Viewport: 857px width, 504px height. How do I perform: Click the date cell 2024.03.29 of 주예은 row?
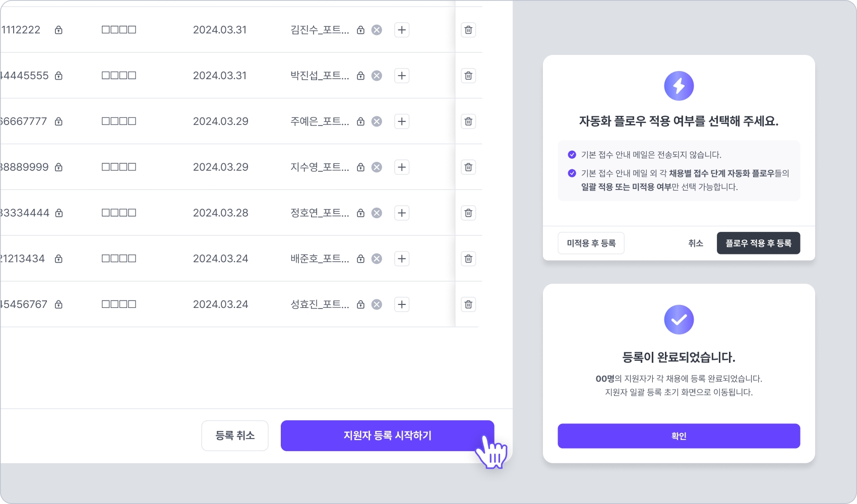[x=221, y=121]
